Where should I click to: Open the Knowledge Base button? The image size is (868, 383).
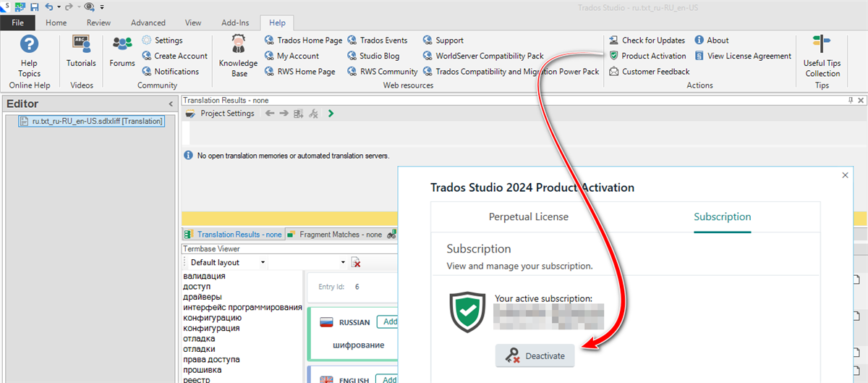point(238,56)
